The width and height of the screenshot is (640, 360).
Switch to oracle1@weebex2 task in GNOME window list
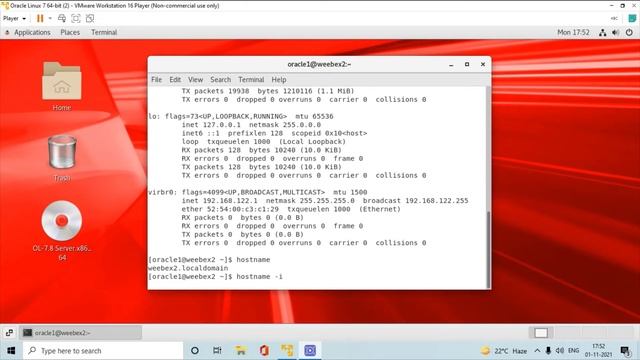point(80,333)
